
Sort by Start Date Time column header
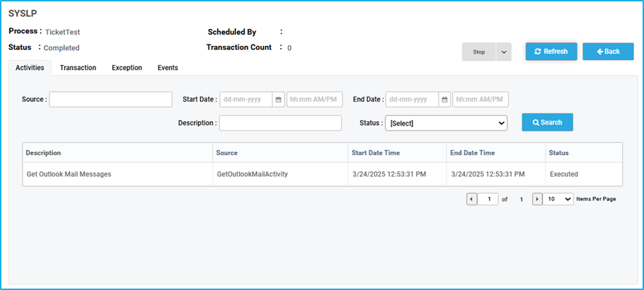pyautogui.click(x=376, y=152)
